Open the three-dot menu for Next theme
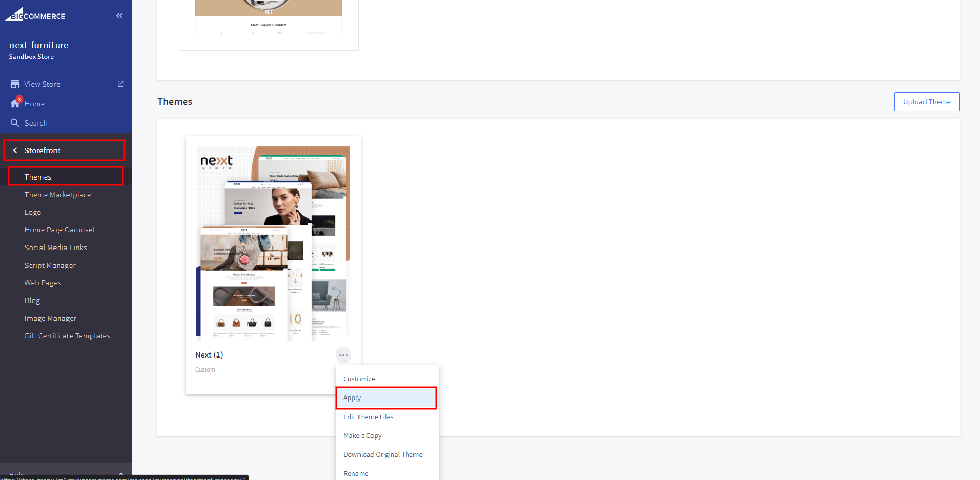The image size is (980, 480). (343, 355)
